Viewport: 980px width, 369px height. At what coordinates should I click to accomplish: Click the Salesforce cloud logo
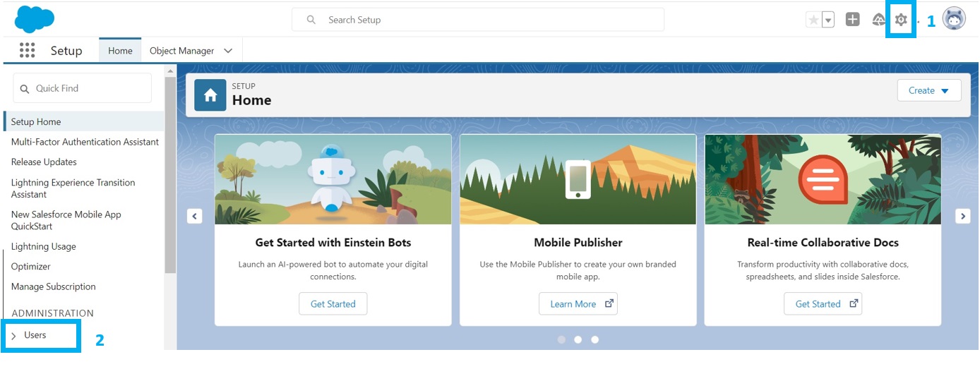34,19
